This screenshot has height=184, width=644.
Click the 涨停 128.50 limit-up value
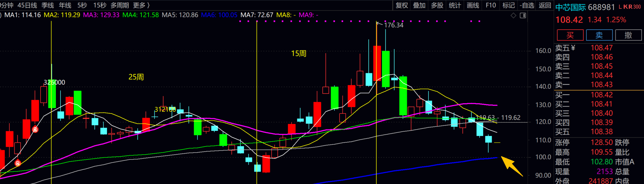click(602, 142)
